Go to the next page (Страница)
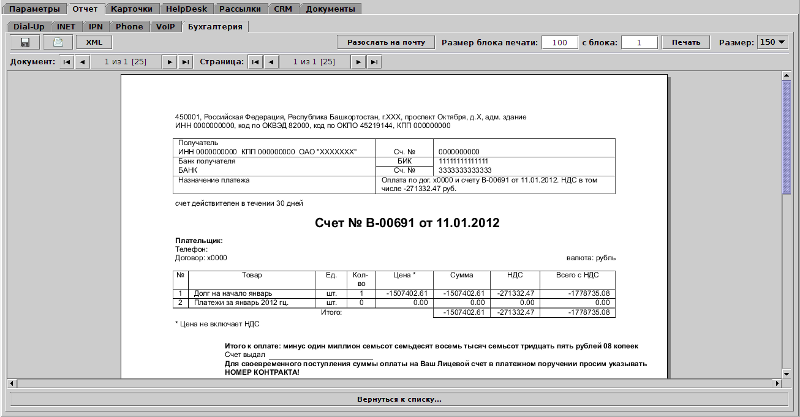 356,62
